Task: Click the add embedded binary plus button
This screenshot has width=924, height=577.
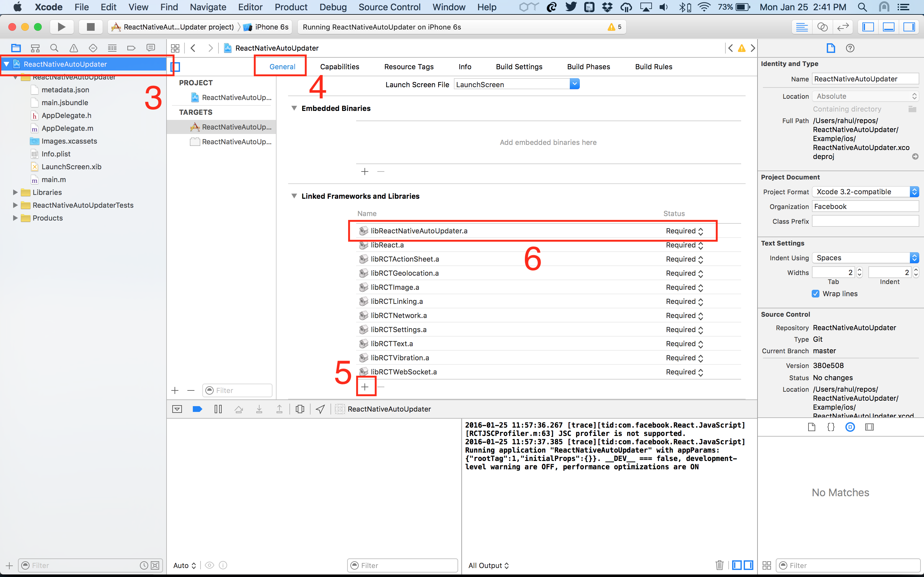Action: [364, 171]
